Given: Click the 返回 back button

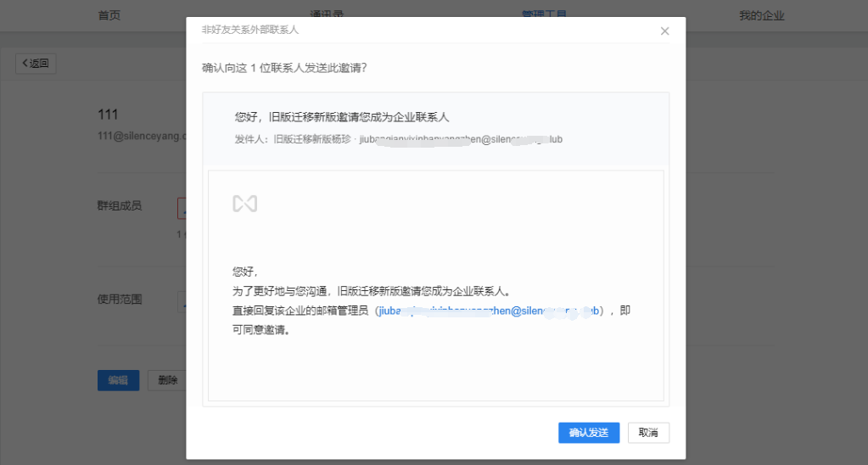Looking at the screenshot, I should coord(36,64).
